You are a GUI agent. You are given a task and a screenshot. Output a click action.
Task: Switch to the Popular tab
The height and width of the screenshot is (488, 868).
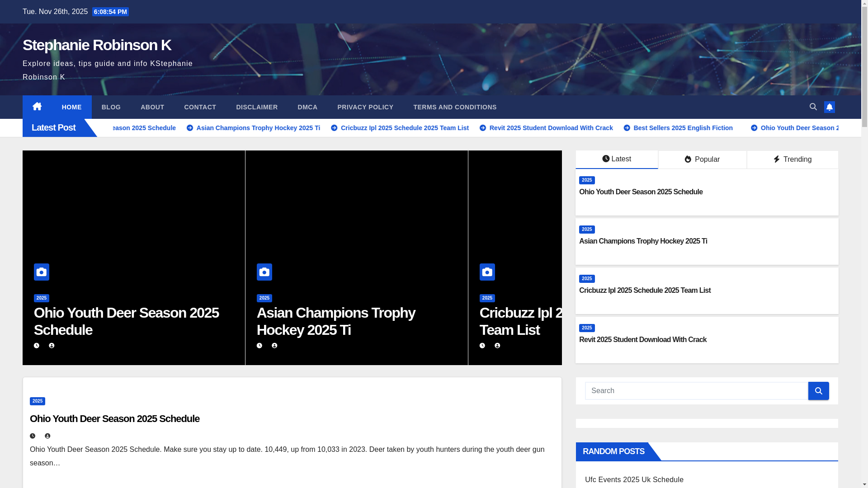[x=702, y=160]
